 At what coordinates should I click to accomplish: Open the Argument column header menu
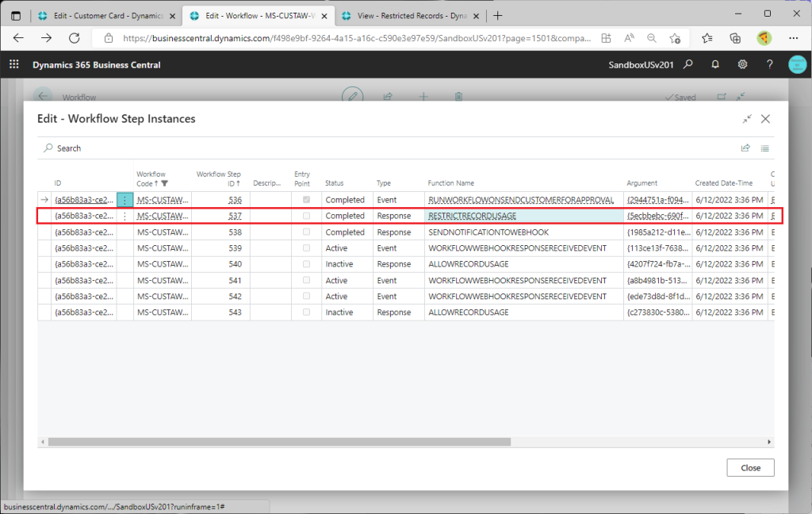tap(642, 183)
